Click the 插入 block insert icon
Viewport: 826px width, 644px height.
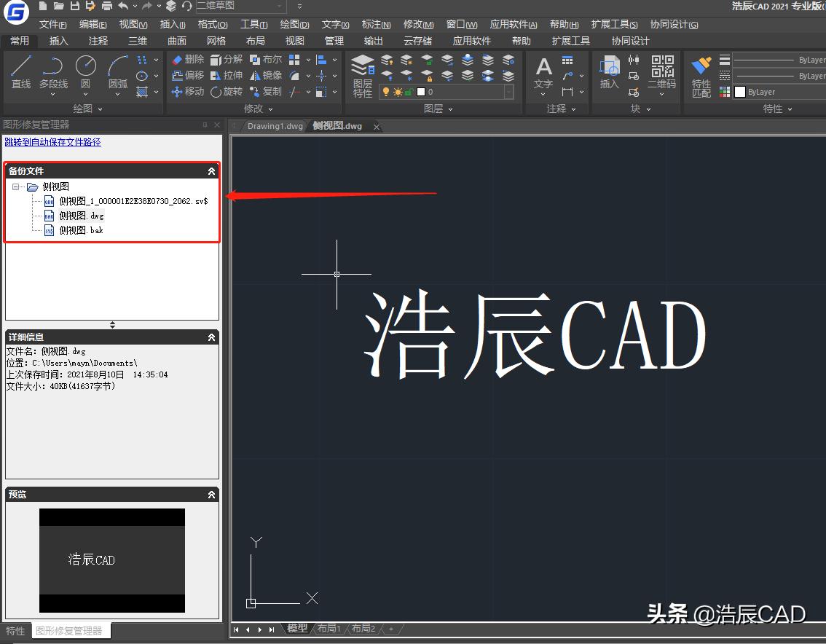(x=609, y=72)
